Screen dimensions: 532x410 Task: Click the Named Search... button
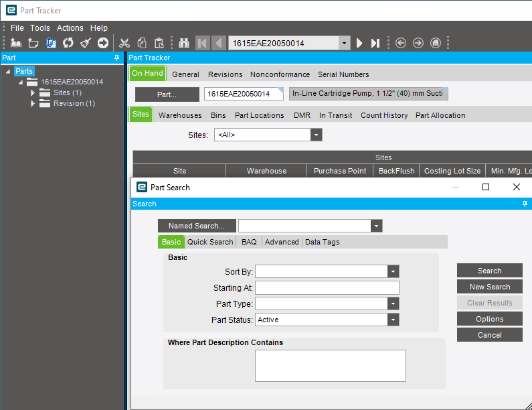pyautogui.click(x=197, y=226)
